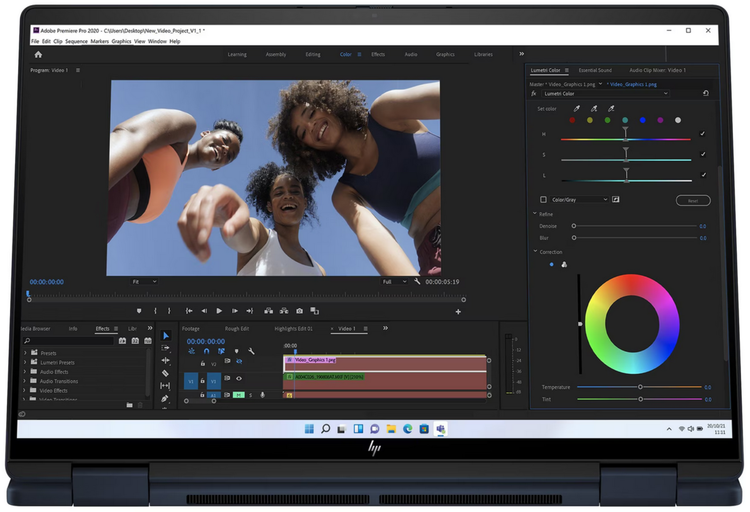750x512 pixels.
Task: Switch to the Effects workspace
Action: (378, 55)
